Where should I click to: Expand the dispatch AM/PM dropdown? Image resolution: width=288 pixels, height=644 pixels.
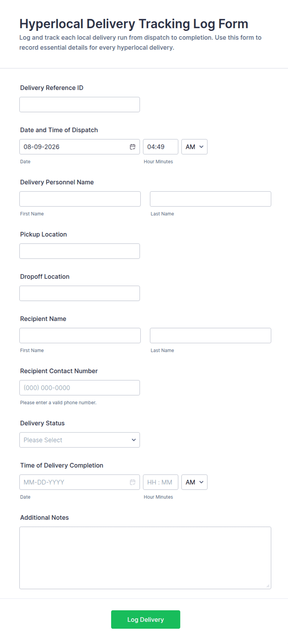point(194,147)
